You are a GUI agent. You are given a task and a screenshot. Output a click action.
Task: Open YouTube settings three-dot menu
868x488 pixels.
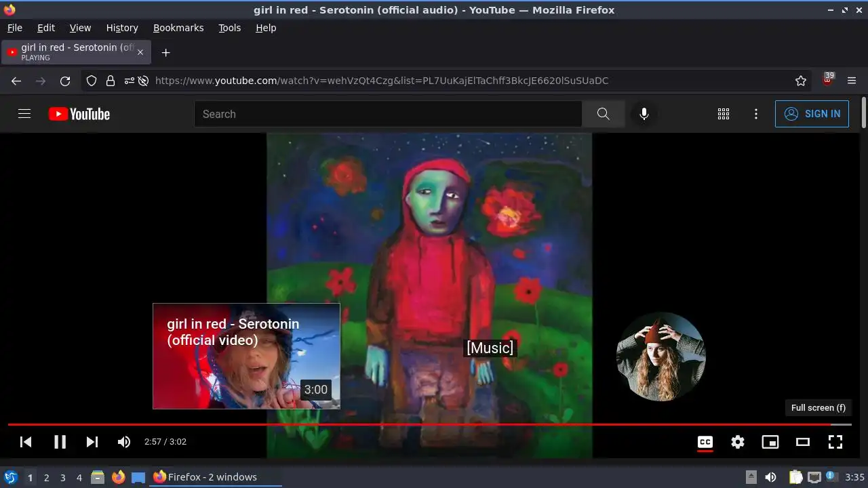756,114
